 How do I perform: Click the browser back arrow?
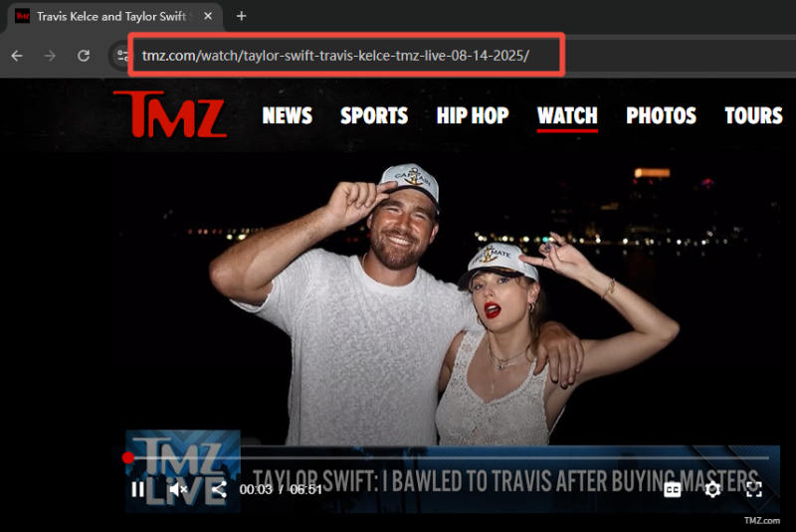(x=17, y=56)
